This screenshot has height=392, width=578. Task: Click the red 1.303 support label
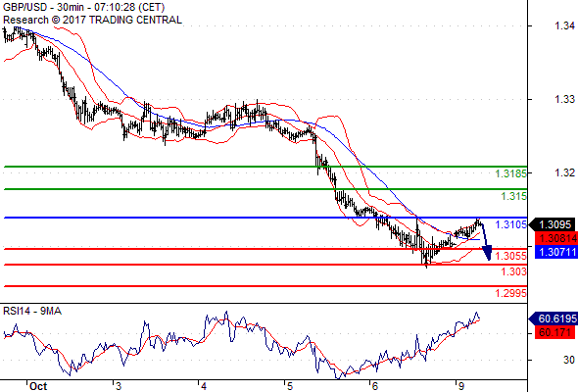(513, 271)
